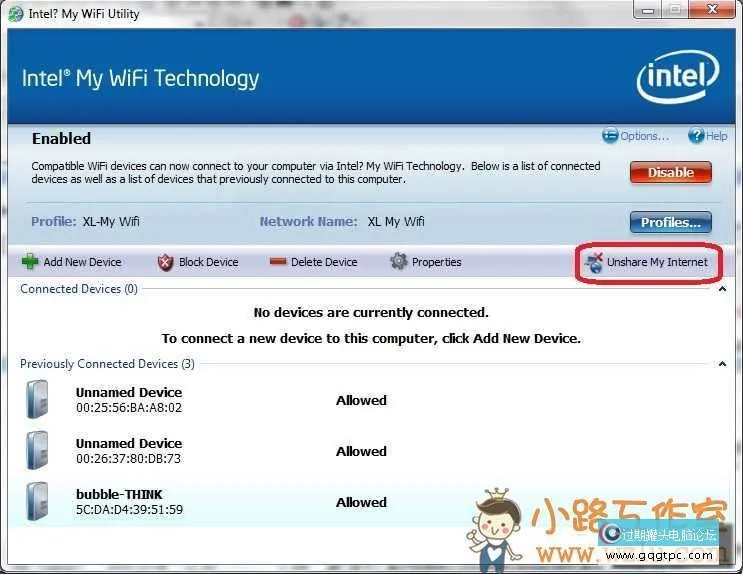Click the Allowed status for bubble-THINK
Image resolution: width=743 pixels, height=574 pixels.
[x=361, y=502]
